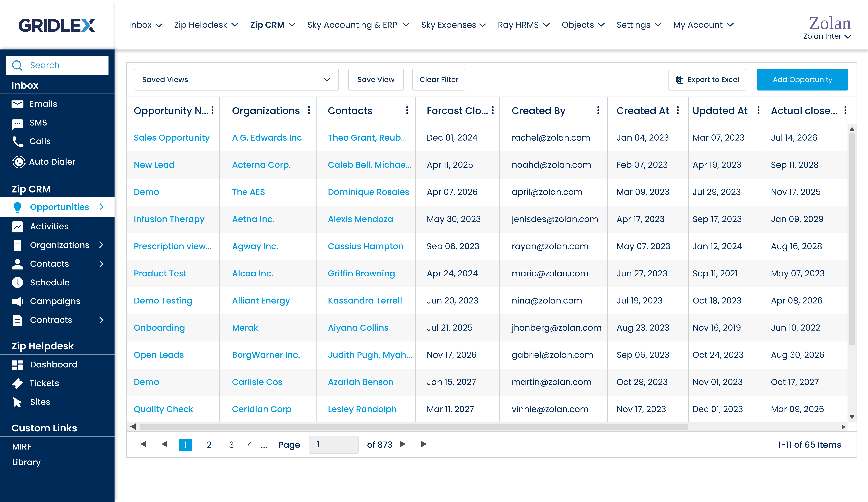This screenshot has width=868, height=502.
Task: Go to last page arrow icon
Action: tap(424, 444)
